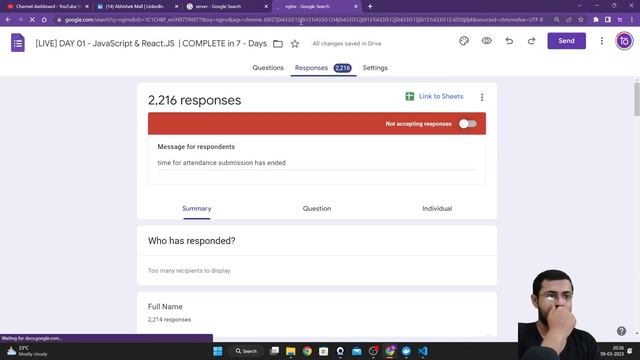Open Windows Start menu
Image resolution: width=640 pixels, height=360 pixels.
point(218,351)
